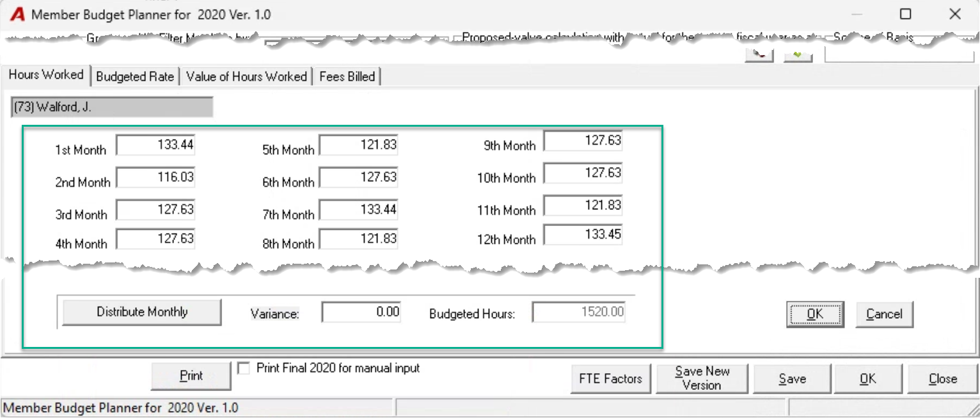Open FTE Factors
The width and height of the screenshot is (980, 418).
point(610,378)
